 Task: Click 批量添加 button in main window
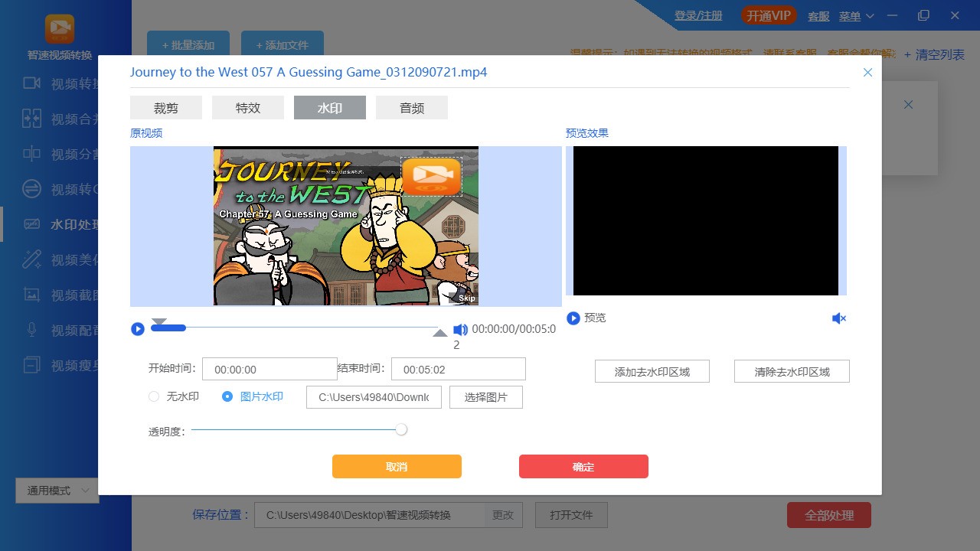(x=187, y=45)
